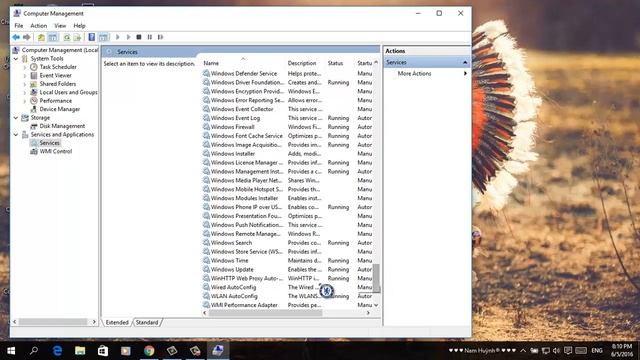Select Computer Management (Local) root node
Viewport: 640px width, 360px height.
[60, 50]
